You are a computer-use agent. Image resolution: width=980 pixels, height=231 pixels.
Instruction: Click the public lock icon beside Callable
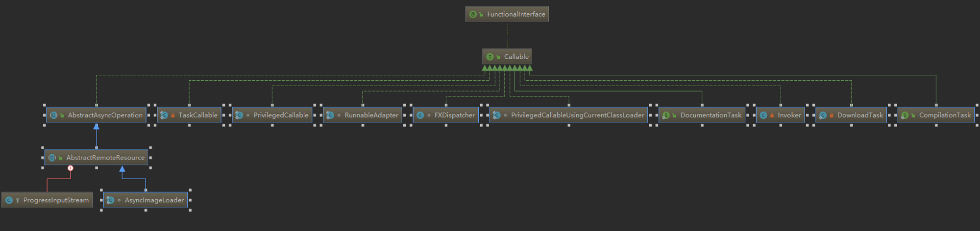pyautogui.click(x=498, y=57)
